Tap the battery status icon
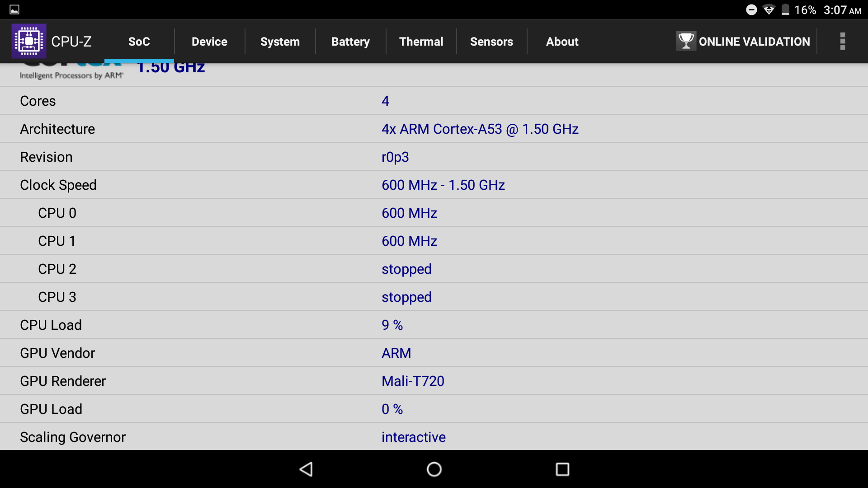The height and width of the screenshot is (488, 868). 786,9
